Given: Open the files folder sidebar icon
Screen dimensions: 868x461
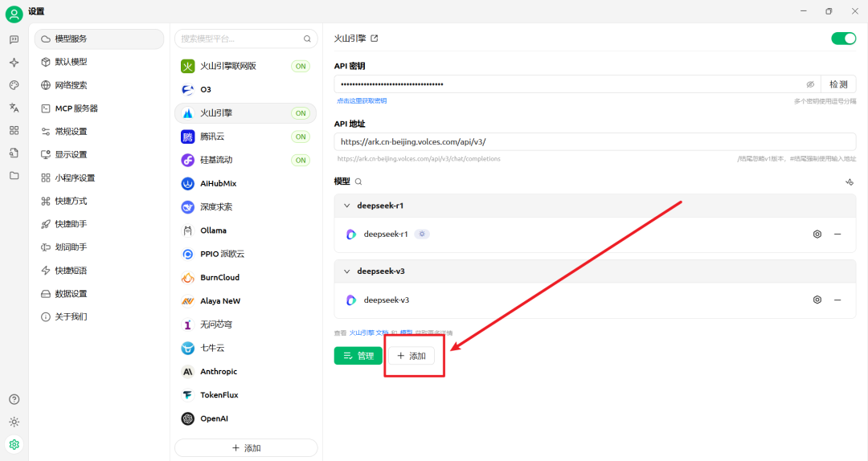Looking at the screenshot, I should pyautogui.click(x=14, y=175).
